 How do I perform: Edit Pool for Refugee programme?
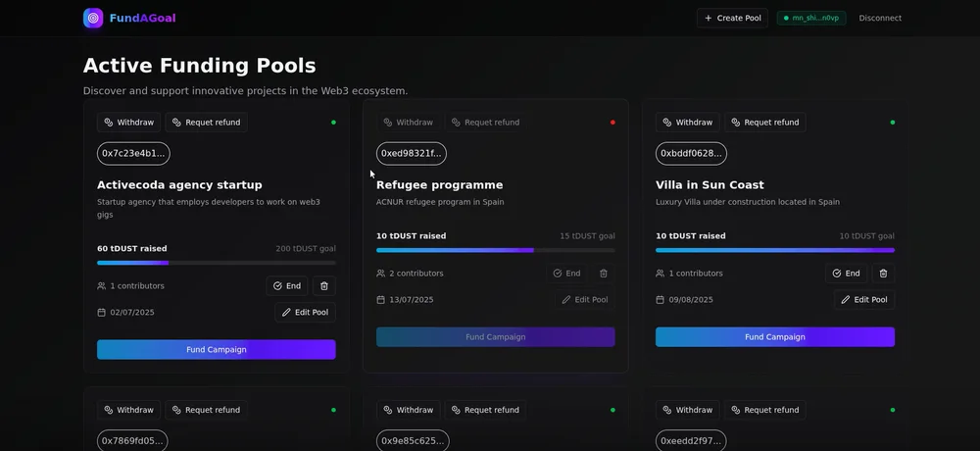[584, 300]
